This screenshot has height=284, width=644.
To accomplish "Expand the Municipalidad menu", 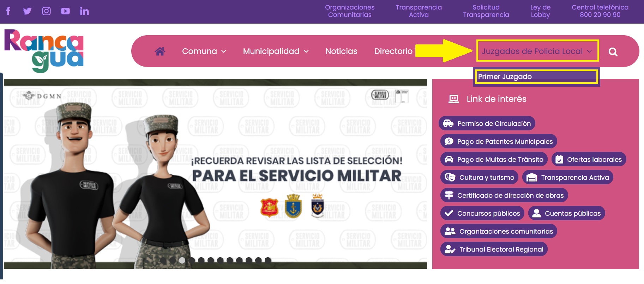I will pos(276,51).
